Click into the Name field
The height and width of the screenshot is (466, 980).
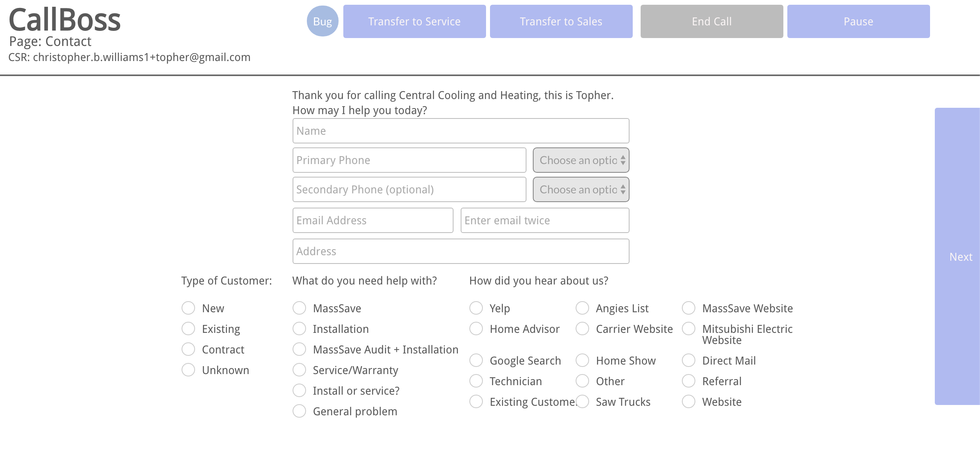(x=461, y=131)
